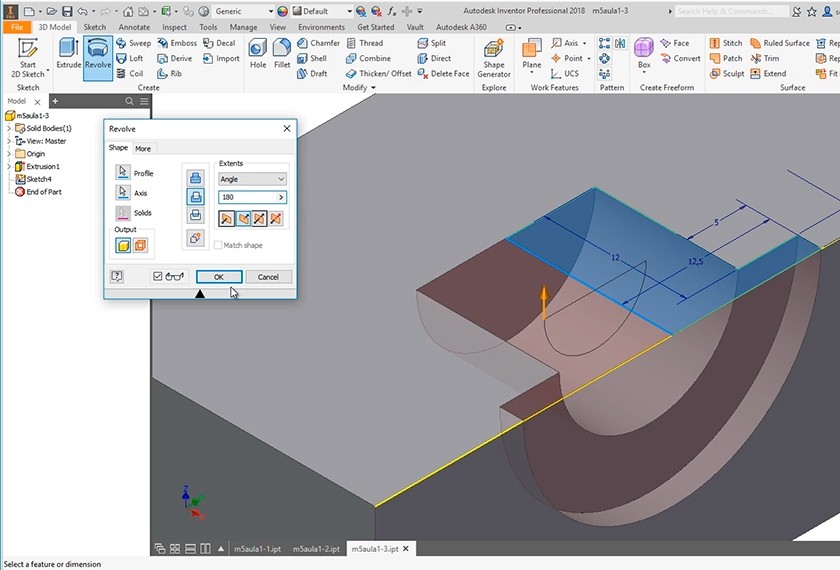Cancel the Revolve dialog
840x570 pixels.
point(268,277)
